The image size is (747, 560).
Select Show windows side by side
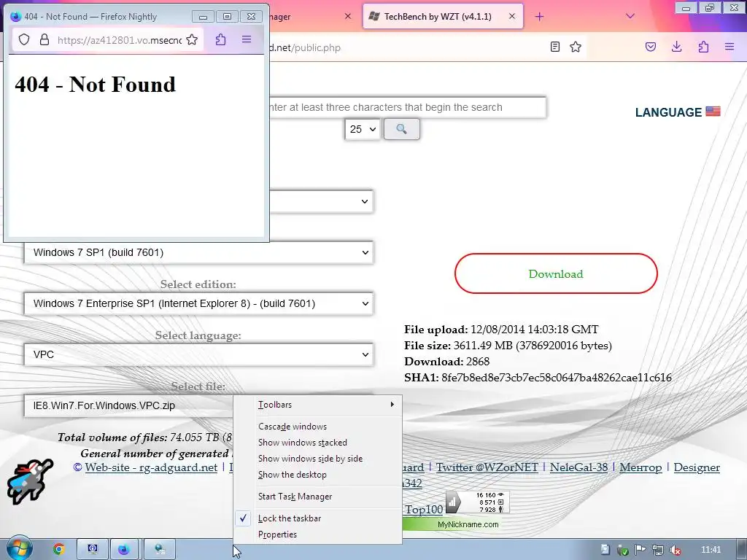point(317,459)
